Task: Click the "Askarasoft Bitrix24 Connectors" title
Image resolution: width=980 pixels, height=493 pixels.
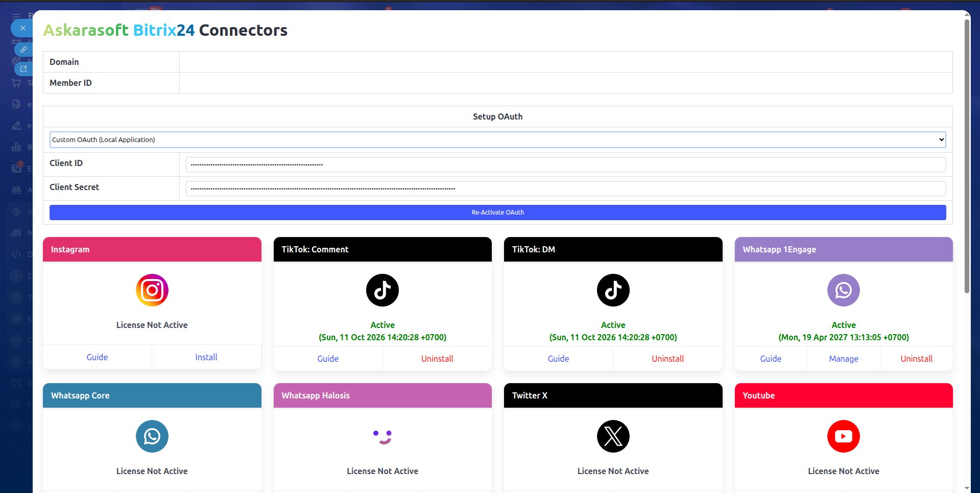Action: click(x=165, y=30)
